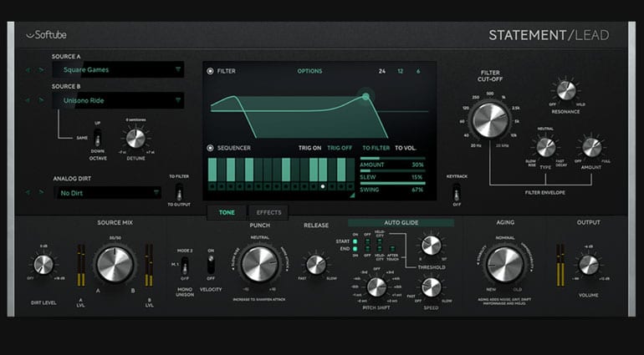Click the filter curve cutoff handle
The height and width of the screenshot is (355, 644).
[x=365, y=97]
